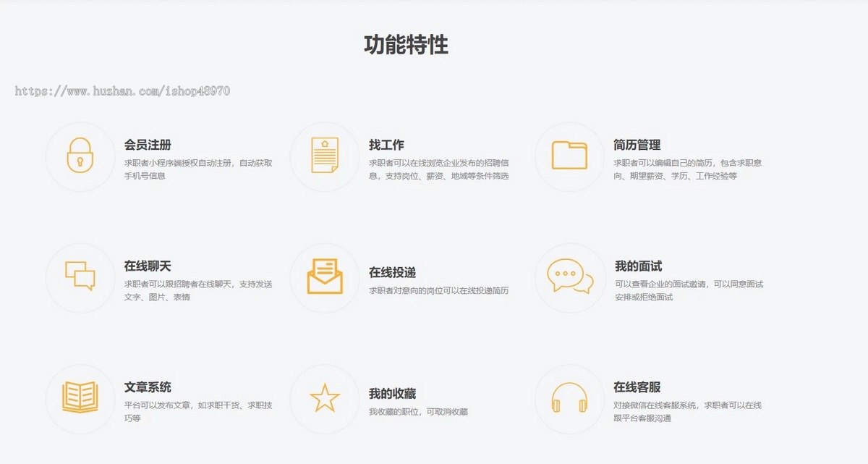This screenshot has height=464, width=868.
Task: Click the 简历管理 feature title
Action: 637,145
